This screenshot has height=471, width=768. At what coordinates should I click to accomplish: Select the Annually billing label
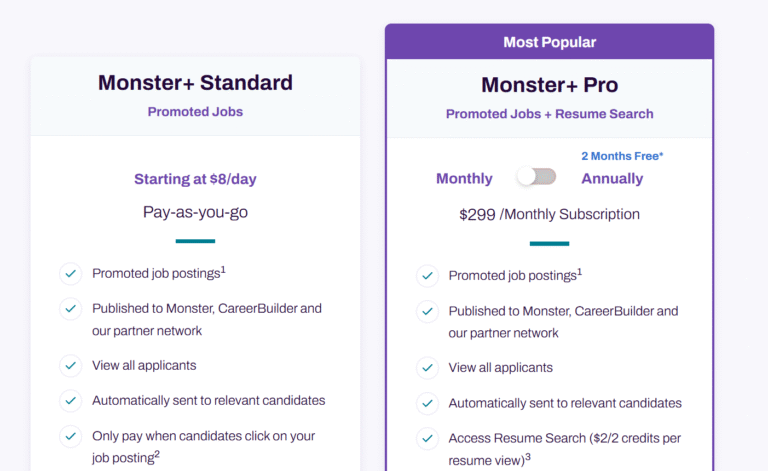pos(611,179)
